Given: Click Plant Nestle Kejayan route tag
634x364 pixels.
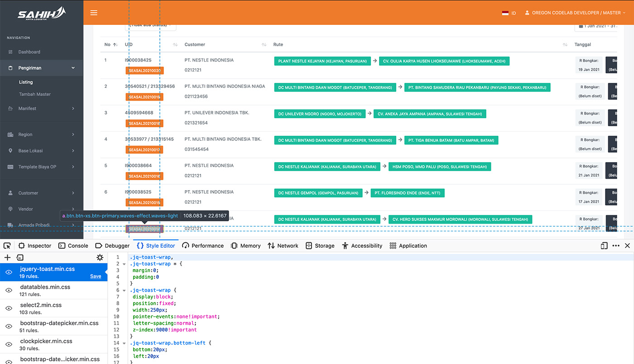Looking at the screenshot, I should [322, 61].
